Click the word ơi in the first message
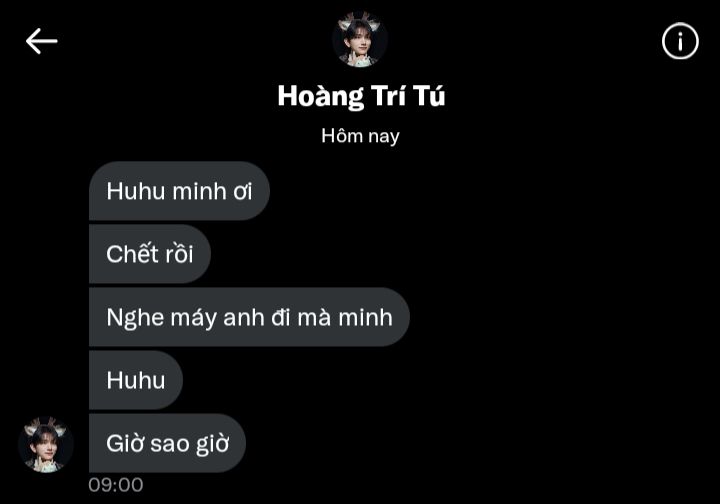 coord(243,192)
